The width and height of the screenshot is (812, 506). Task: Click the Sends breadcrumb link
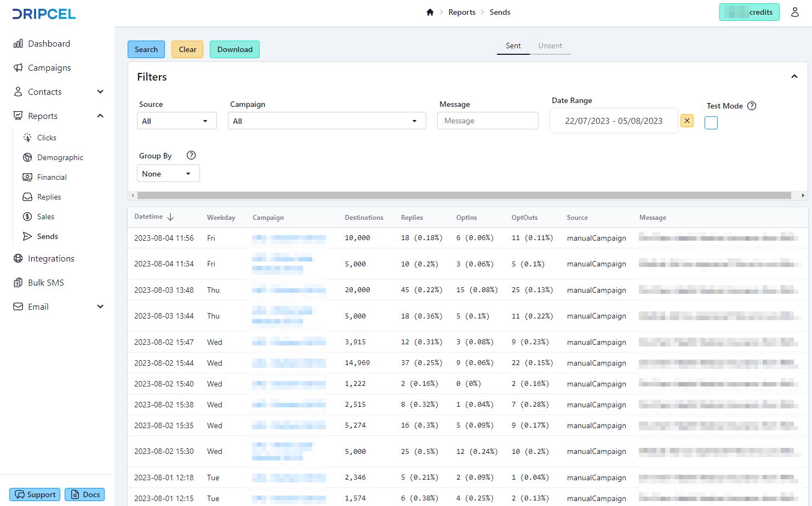500,12
